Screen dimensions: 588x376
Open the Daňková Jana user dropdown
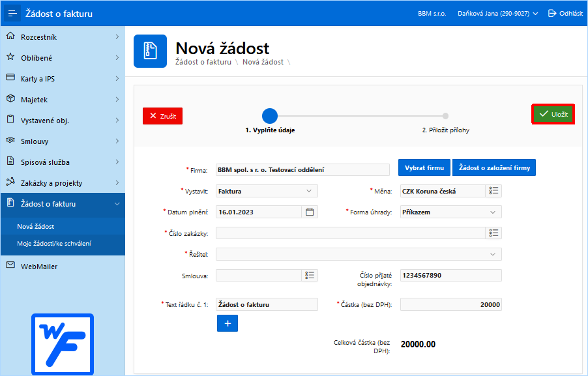pos(497,14)
